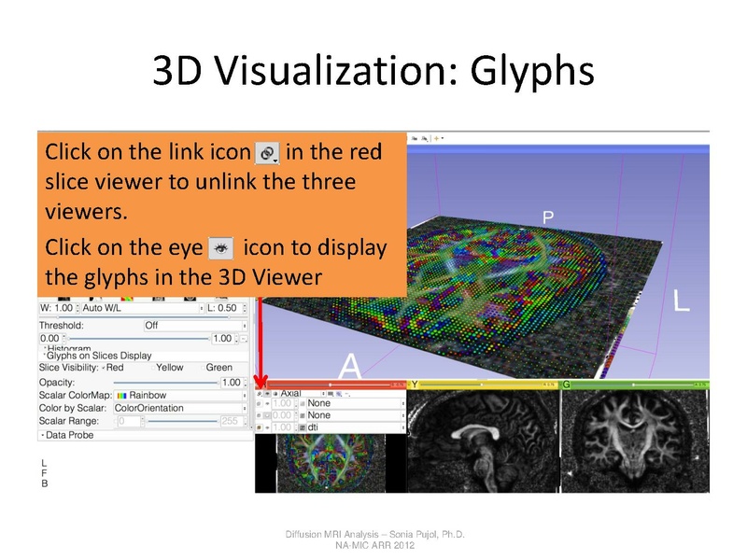Click the sagittal slice view image
The image size is (747, 560).
pyautogui.click(x=483, y=441)
